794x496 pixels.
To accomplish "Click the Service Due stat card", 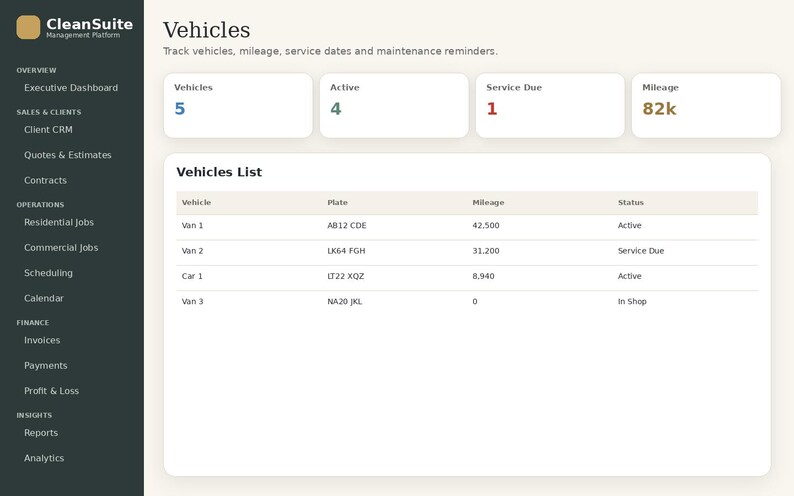I will pos(550,105).
